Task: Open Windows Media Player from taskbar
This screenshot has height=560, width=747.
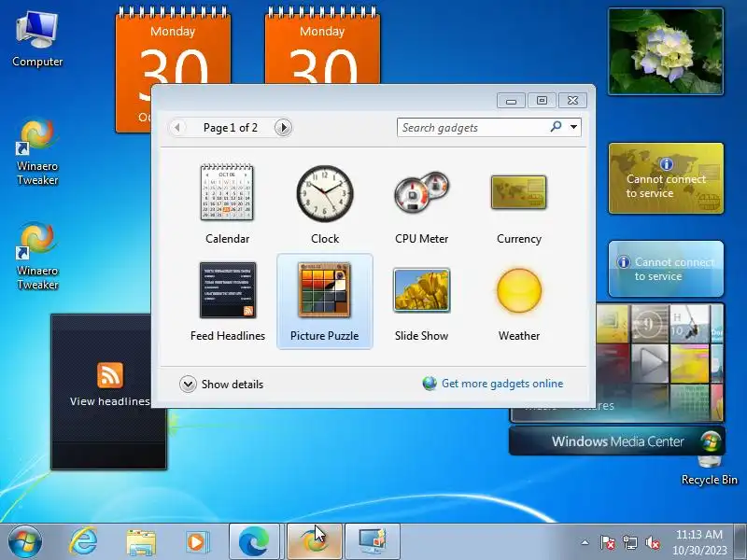Action: (196, 542)
